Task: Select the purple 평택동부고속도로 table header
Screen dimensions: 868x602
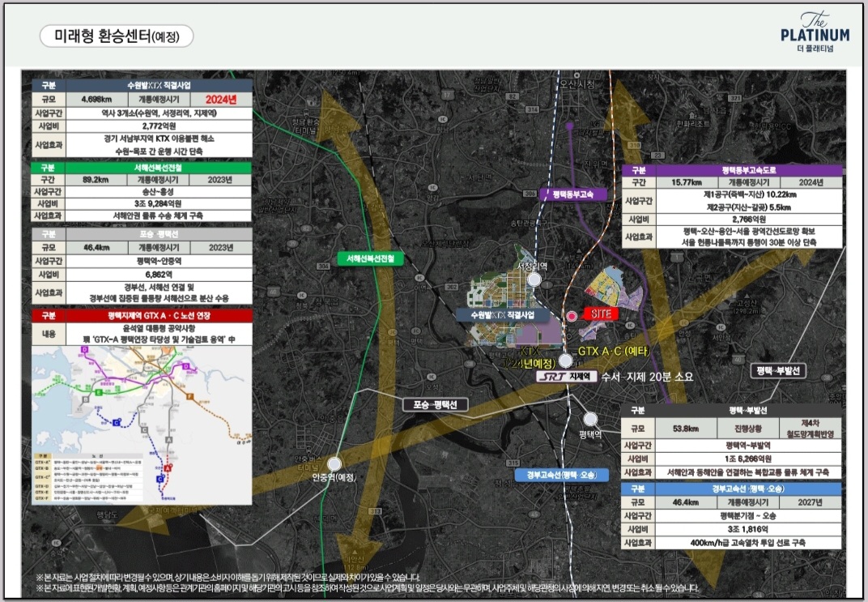Action: [x=748, y=170]
